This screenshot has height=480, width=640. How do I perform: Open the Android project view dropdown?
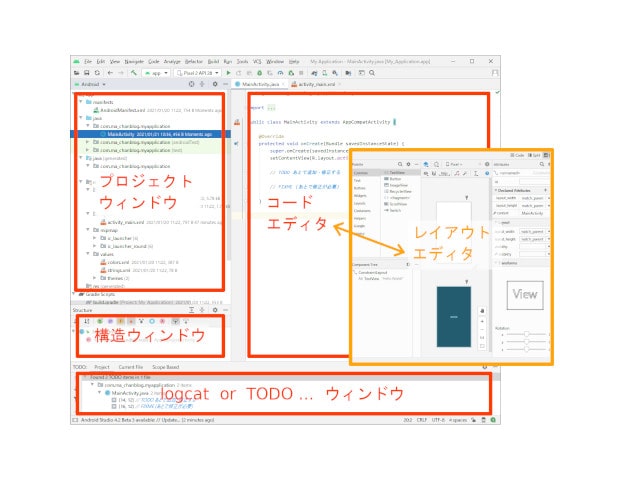91,84
